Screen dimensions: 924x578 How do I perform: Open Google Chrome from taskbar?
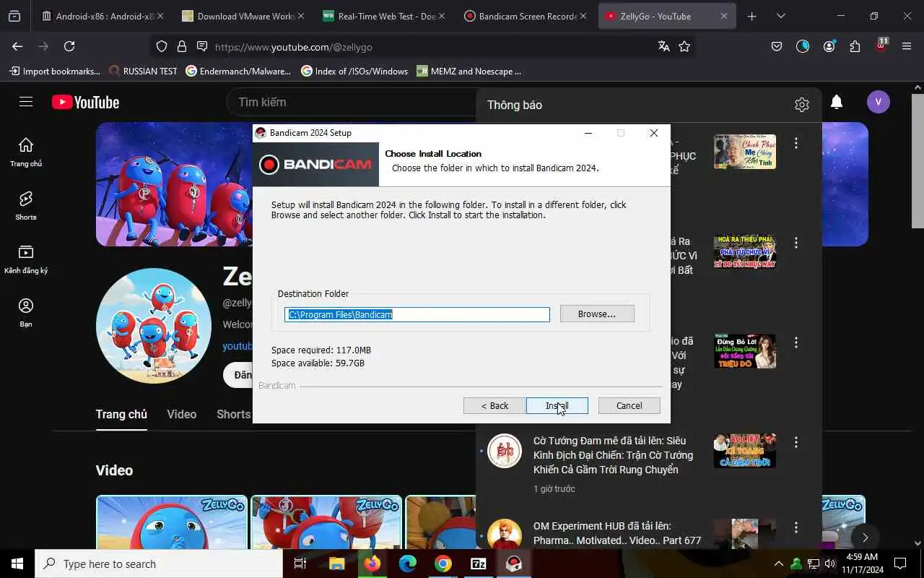(443, 564)
